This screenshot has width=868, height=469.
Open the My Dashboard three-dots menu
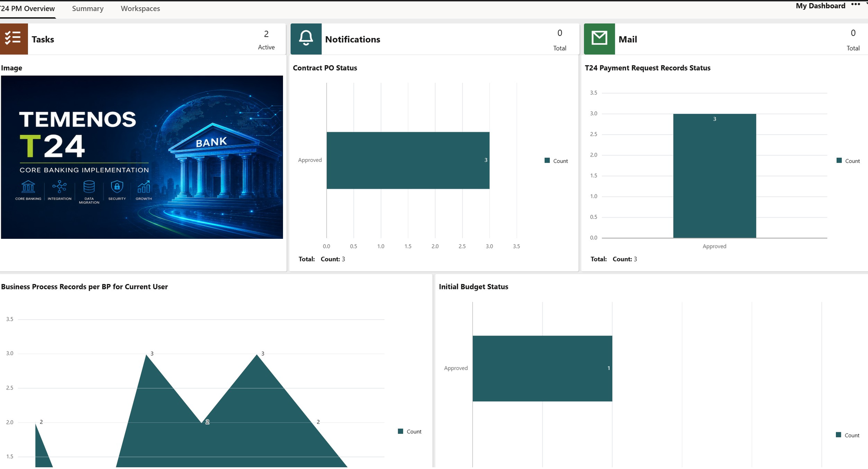(x=855, y=5)
